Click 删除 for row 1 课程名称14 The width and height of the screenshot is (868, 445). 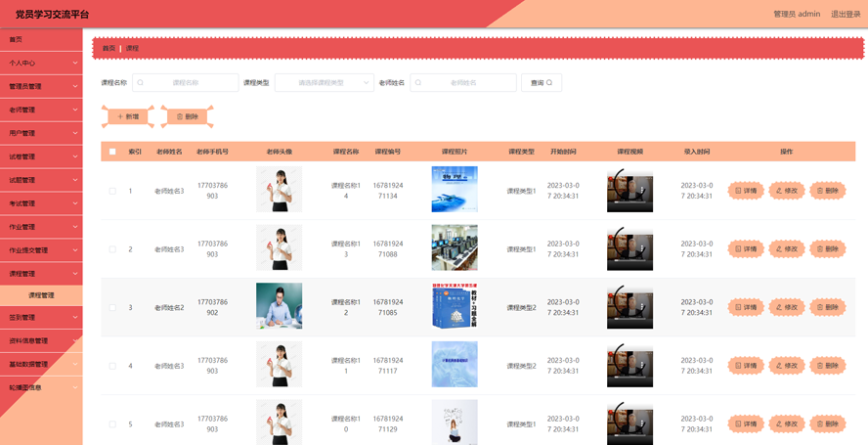pyautogui.click(x=828, y=191)
